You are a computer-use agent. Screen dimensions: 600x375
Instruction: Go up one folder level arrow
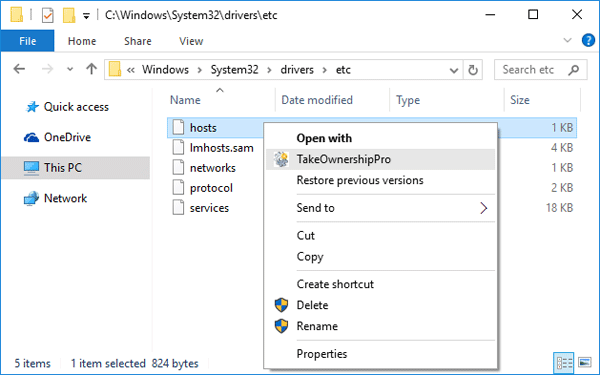click(91, 69)
